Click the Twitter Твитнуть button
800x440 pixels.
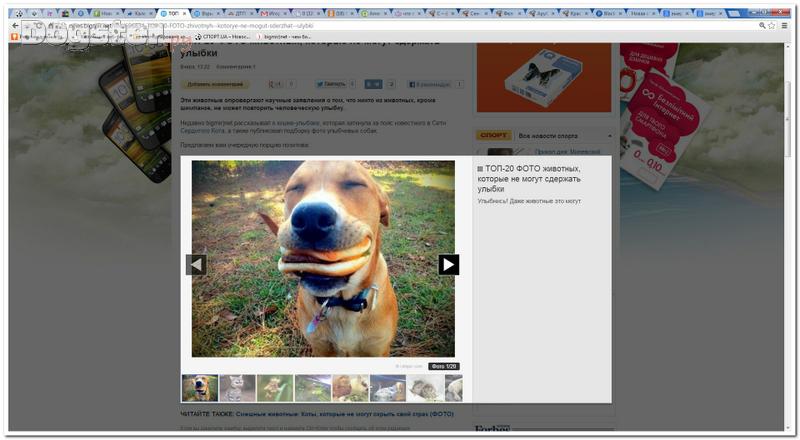click(330, 84)
